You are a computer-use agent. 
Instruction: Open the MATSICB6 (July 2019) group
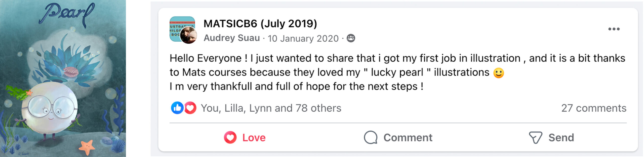(260, 24)
